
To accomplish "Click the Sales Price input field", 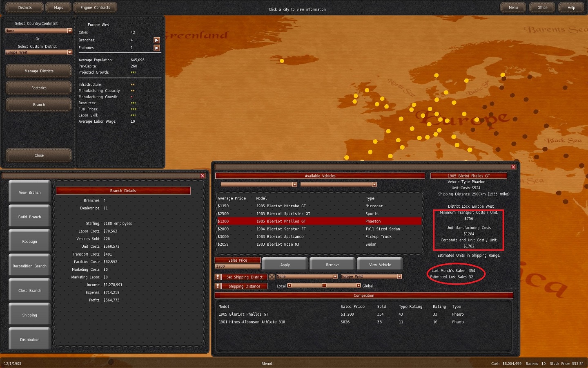I will [237, 267].
